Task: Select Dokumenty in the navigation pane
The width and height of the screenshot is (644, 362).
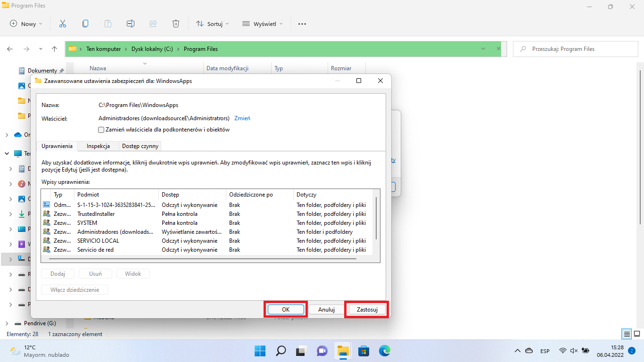Action: click(x=42, y=71)
